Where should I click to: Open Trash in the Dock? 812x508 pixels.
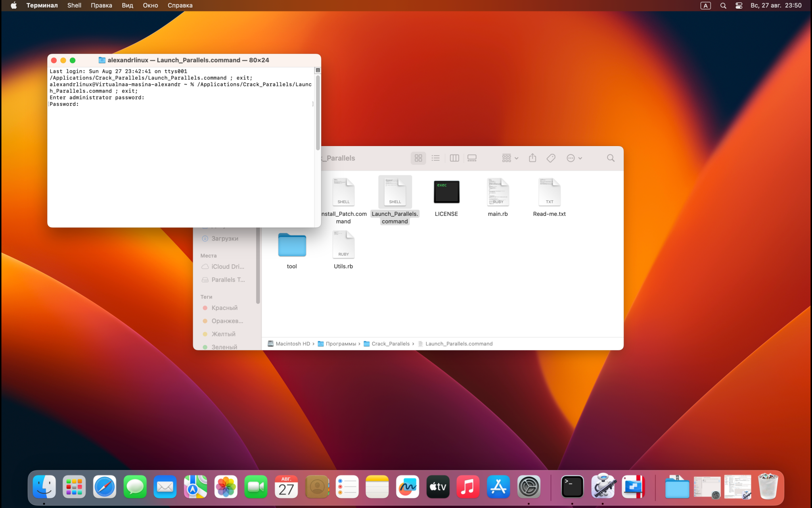click(x=768, y=487)
